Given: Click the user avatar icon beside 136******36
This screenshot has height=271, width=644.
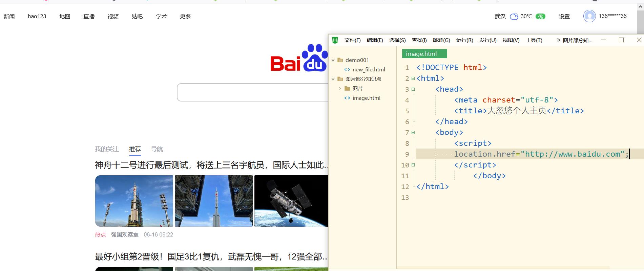Looking at the screenshot, I should pyautogui.click(x=589, y=16).
